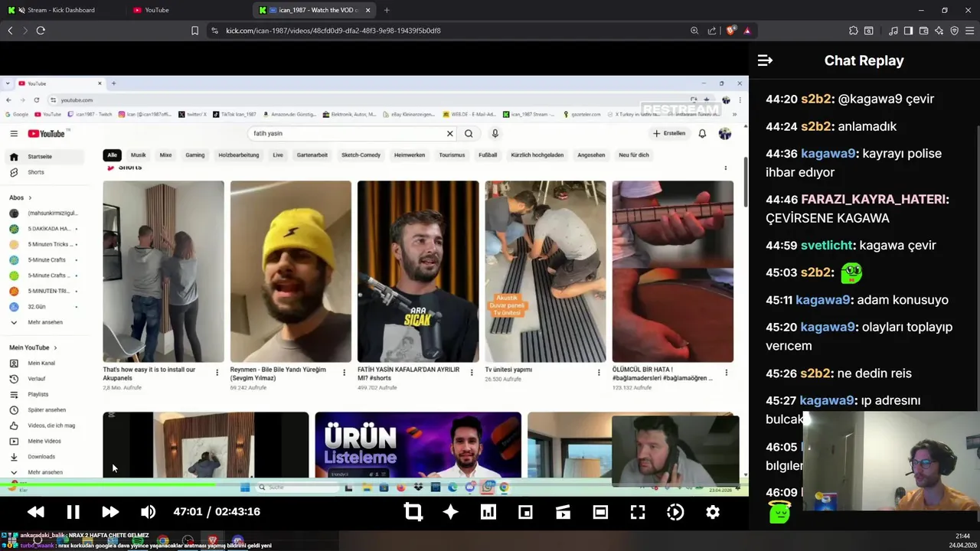Click the username FARAZI_KAYRA_HATERI in chat
Image resolution: width=980 pixels, height=551 pixels.
pos(874,199)
